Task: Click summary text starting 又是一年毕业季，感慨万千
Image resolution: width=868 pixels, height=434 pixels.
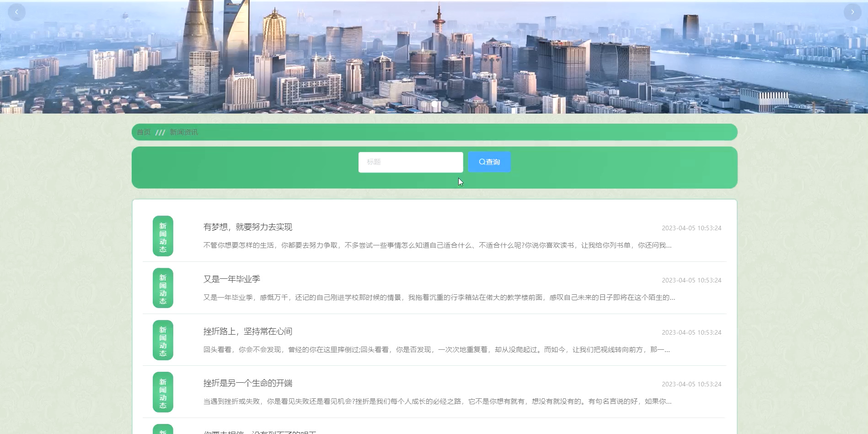Action: tap(439, 298)
